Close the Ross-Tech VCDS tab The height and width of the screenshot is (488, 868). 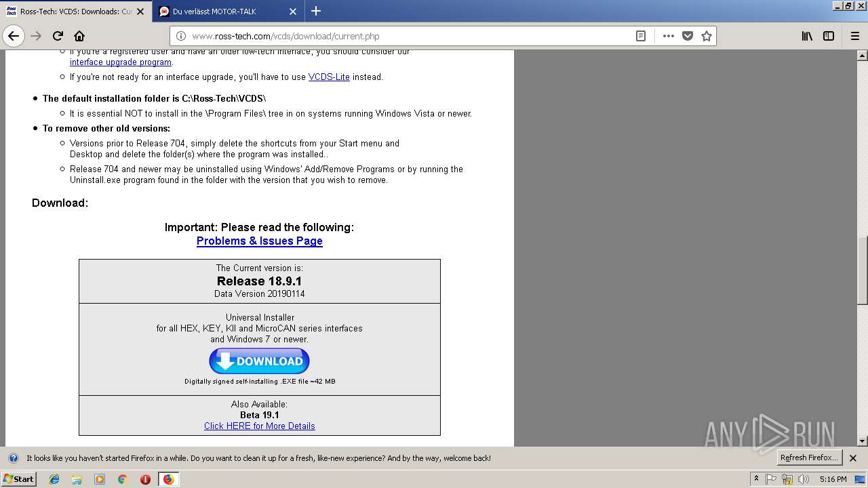tap(140, 12)
